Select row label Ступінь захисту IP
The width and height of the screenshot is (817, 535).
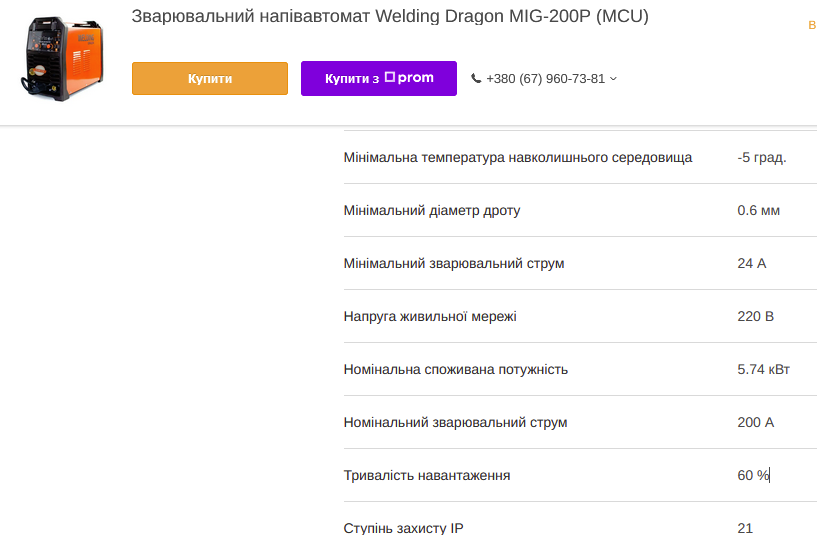pyautogui.click(x=403, y=528)
